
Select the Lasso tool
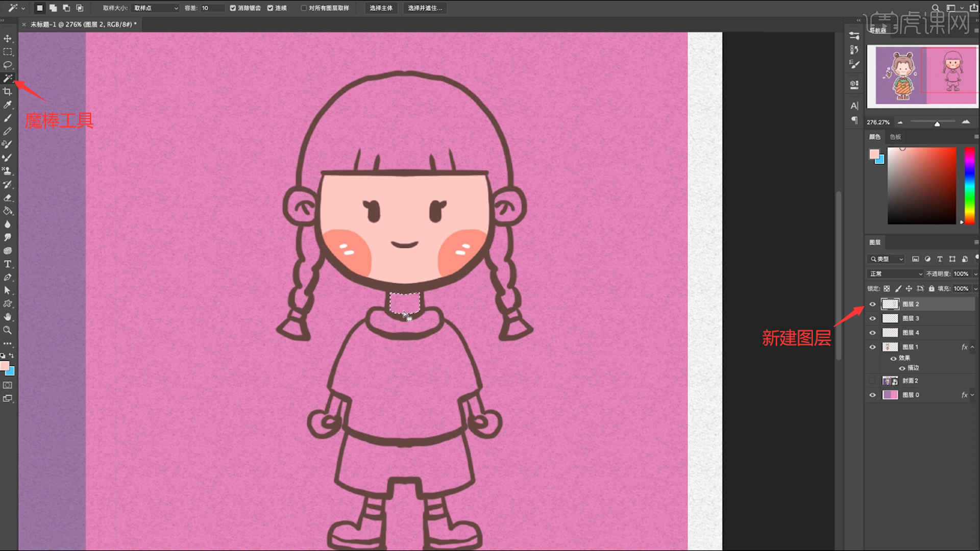point(8,65)
